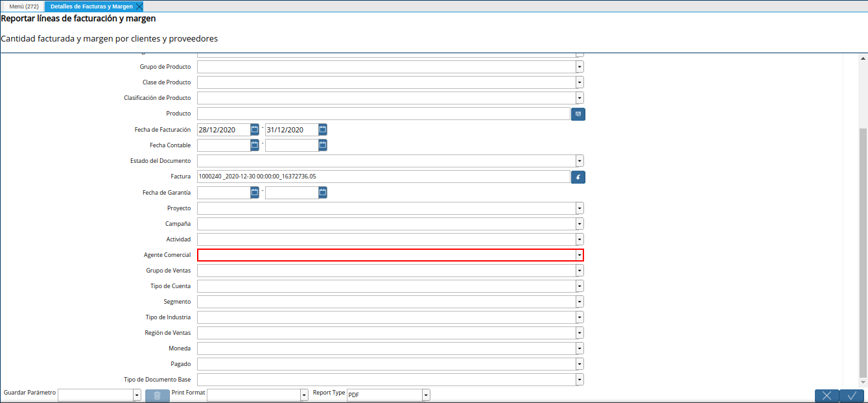This screenshot has height=403, width=868.
Task: Expand the Segmento dropdown
Action: 580,302
